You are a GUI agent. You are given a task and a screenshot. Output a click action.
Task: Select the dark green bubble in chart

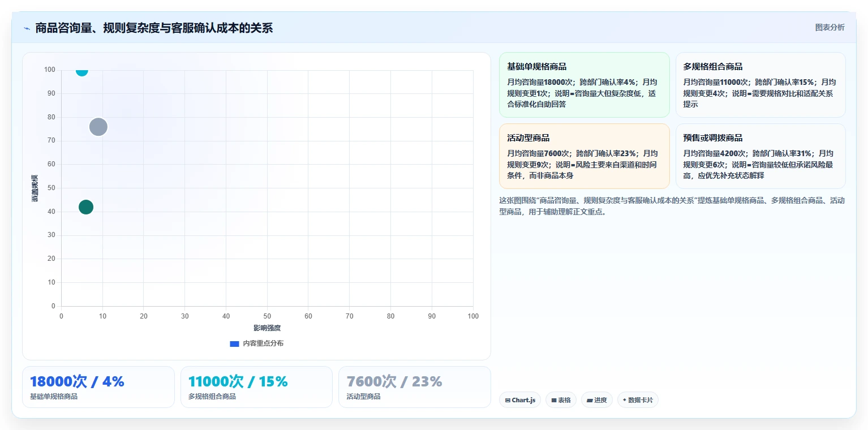tap(86, 207)
